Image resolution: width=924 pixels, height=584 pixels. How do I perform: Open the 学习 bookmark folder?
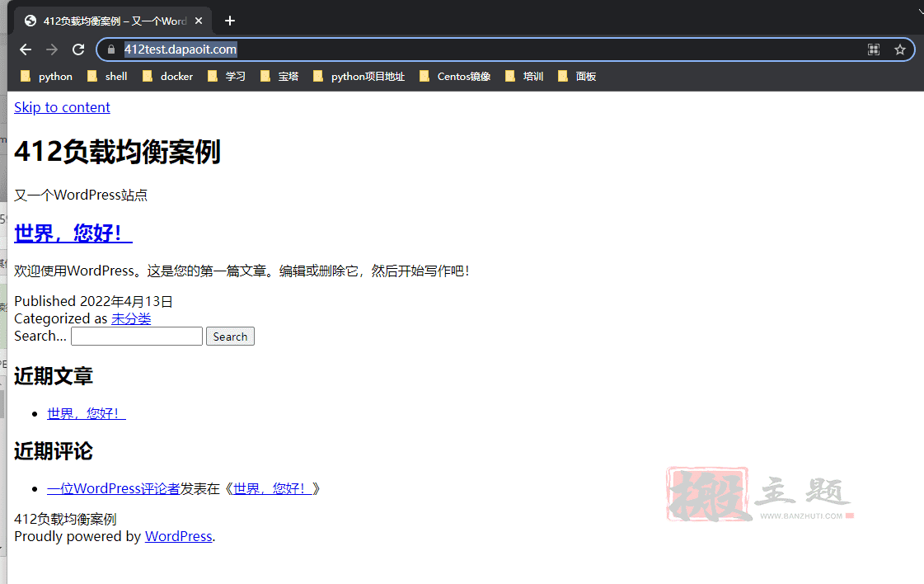pyautogui.click(x=227, y=77)
